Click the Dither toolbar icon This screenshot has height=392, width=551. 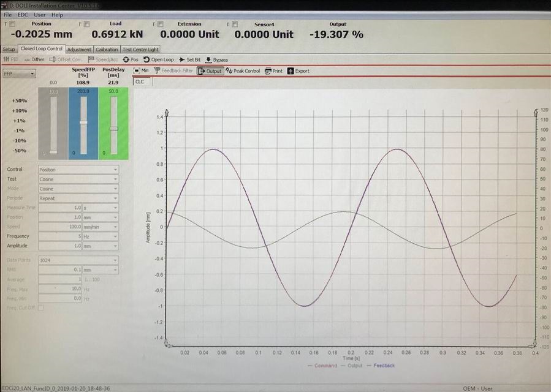click(x=34, y=59)
